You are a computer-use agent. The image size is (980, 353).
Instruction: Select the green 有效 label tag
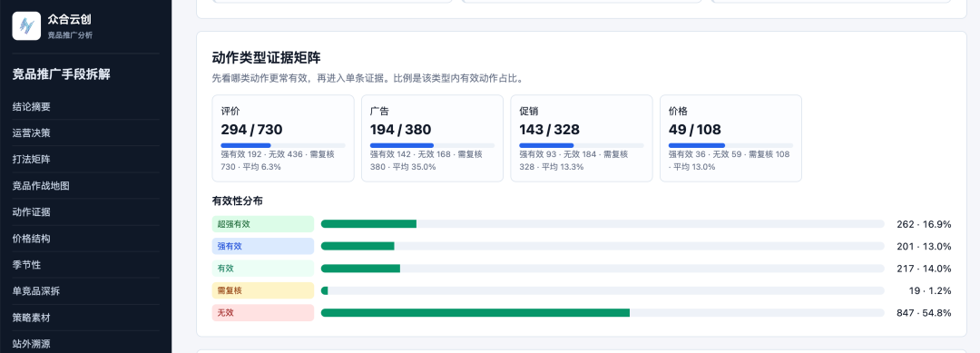(x=262, y=269)
